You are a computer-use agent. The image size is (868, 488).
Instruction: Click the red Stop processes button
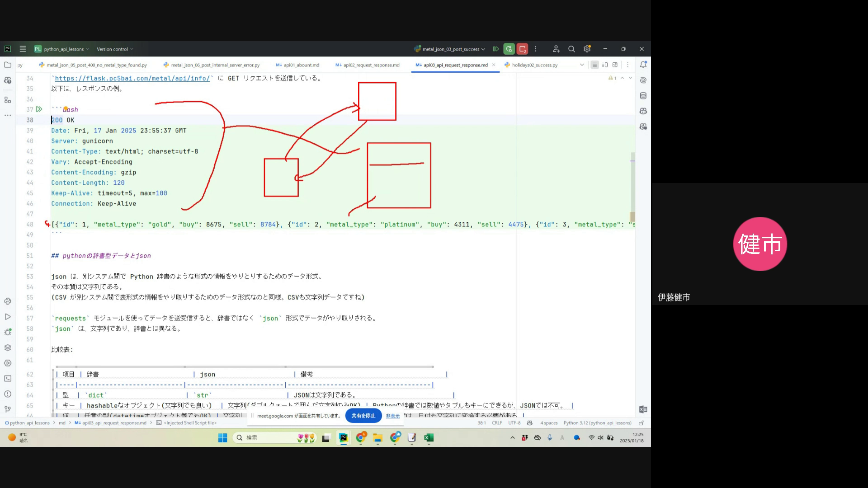(522, 49)
